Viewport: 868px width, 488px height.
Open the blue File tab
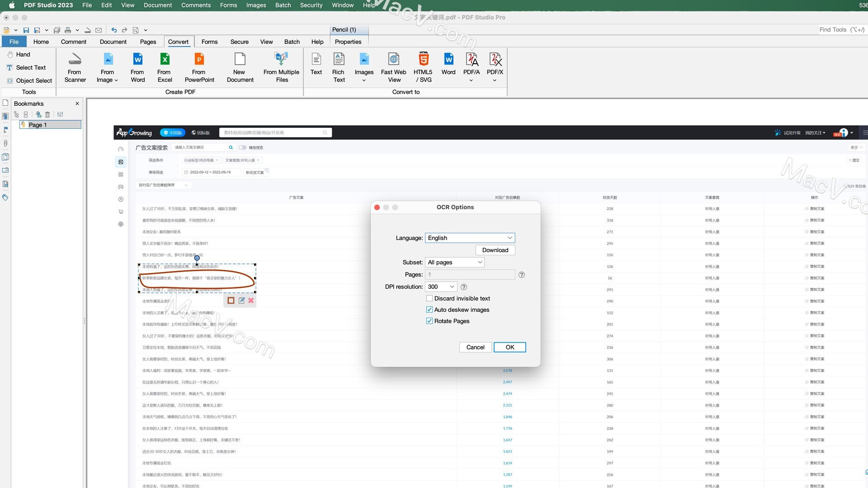point(14,42)
